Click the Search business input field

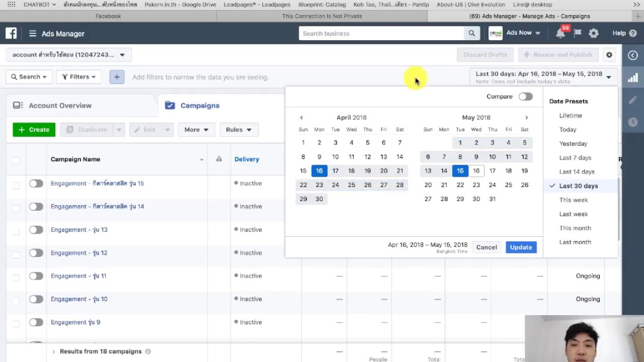[x=381, y=33]
